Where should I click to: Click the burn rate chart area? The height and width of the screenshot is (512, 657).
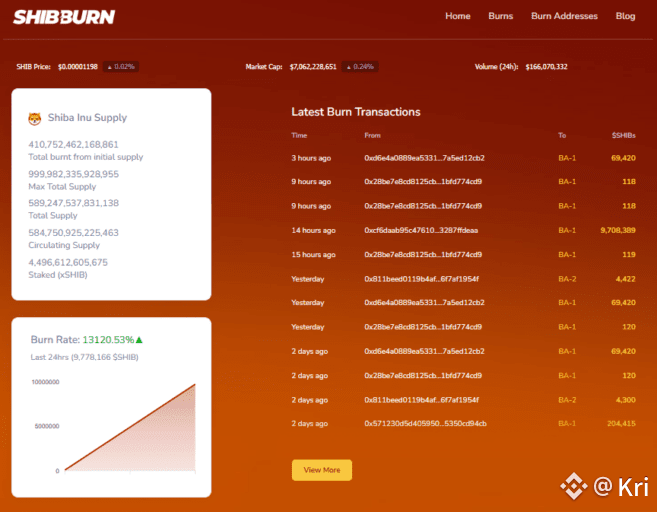[130, 427]
